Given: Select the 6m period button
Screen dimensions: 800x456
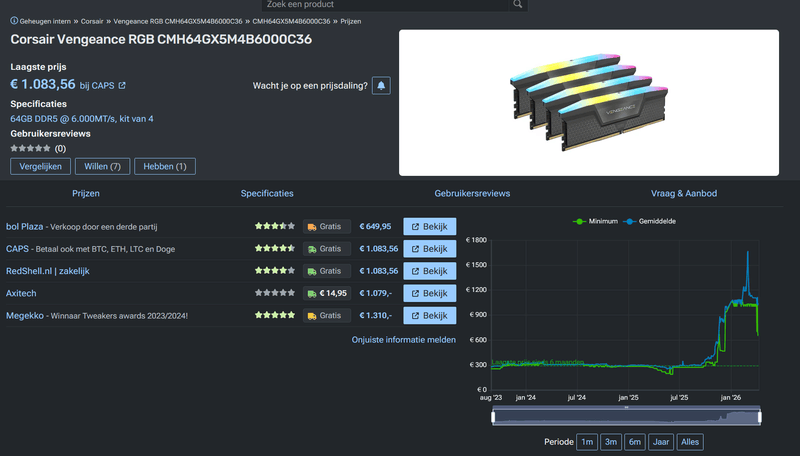Looking at the screenshot, I should pos(635,442).
